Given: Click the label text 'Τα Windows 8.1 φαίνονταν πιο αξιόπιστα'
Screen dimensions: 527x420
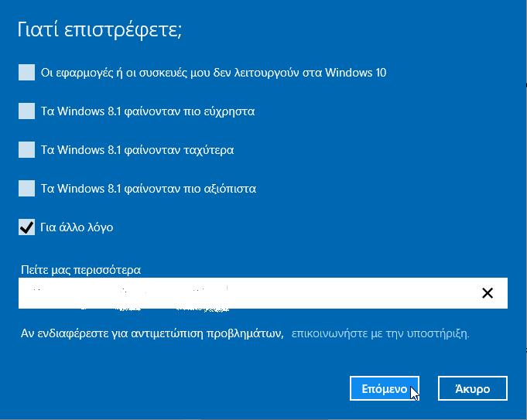Looking at the screenshot, I should pos(149,188).
